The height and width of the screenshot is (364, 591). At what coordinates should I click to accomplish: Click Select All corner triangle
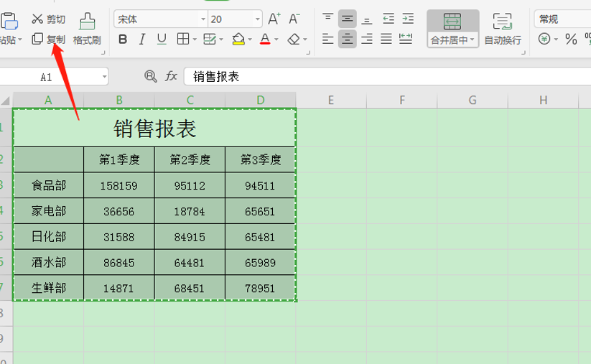(6, 101)
